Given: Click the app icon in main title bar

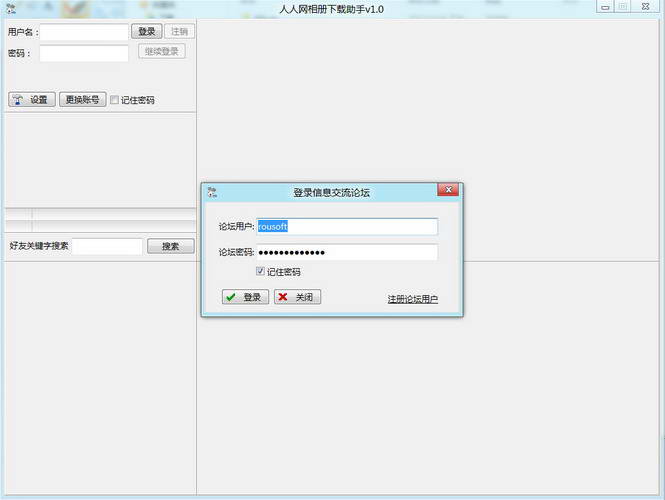Looking at the screenshot, I should [11, 8].
